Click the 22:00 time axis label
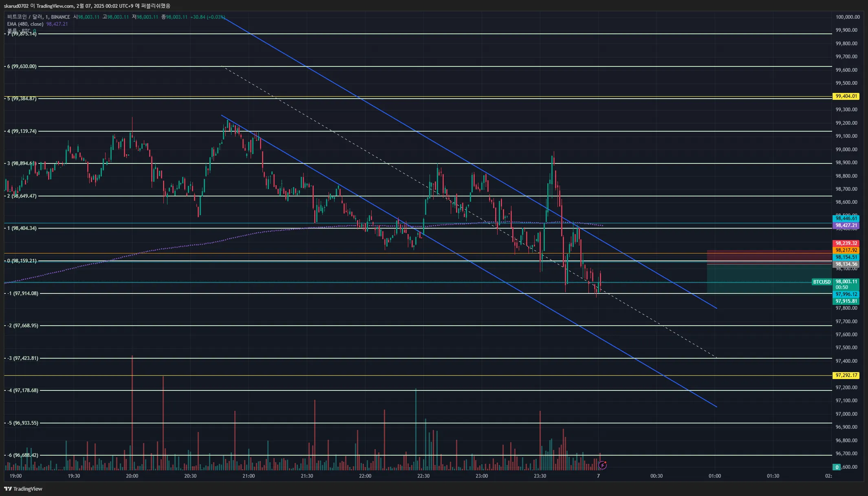Viewport: 868px width, 496px height. click(x=365, y=476)
